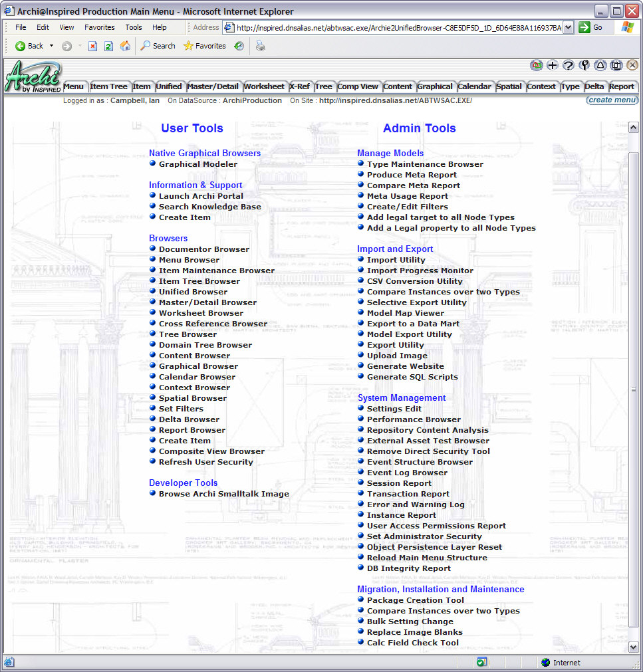Click the IE icon in the title bar
This screenshot has width=643, height=672.
coord(9,11)
